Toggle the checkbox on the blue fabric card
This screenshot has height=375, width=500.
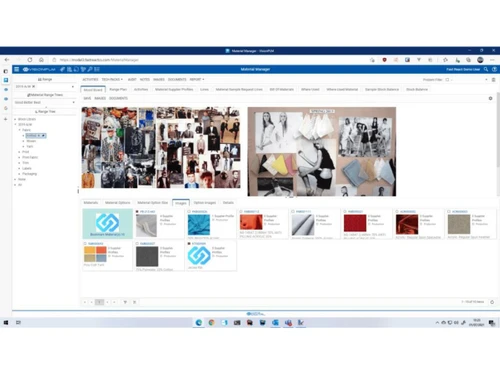click(x=189, y=211)
